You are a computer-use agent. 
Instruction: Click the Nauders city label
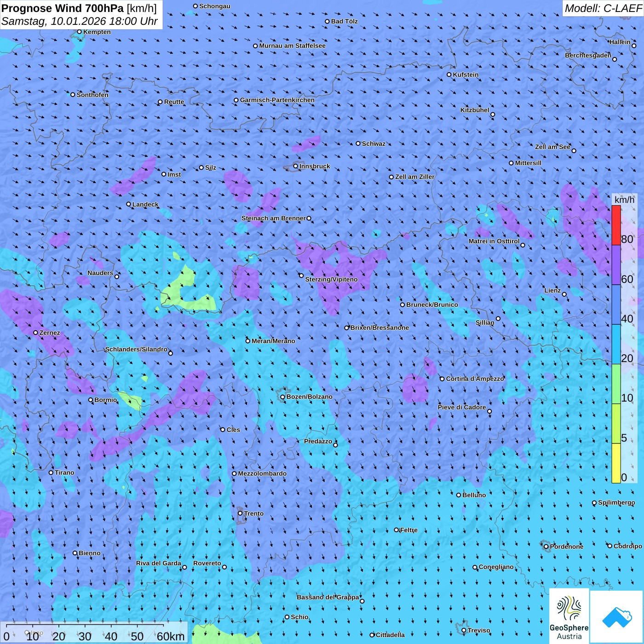pos(100,273)
